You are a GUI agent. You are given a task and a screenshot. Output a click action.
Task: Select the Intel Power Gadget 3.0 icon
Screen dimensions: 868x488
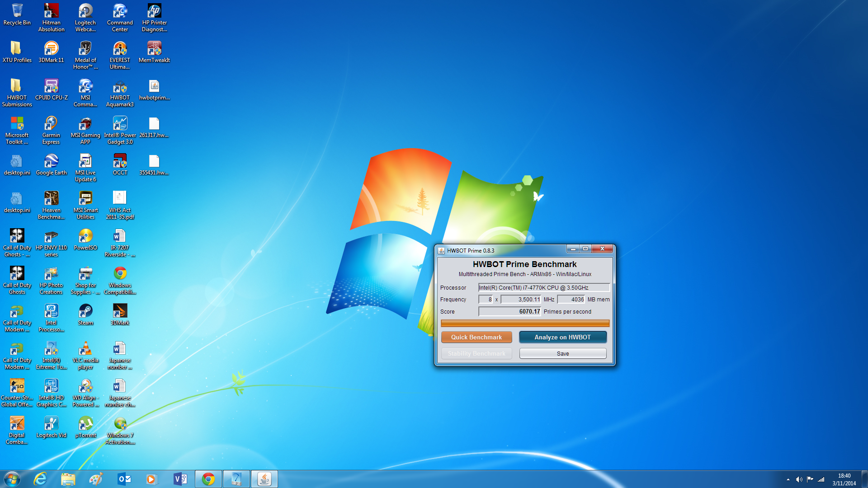point(120,131)
